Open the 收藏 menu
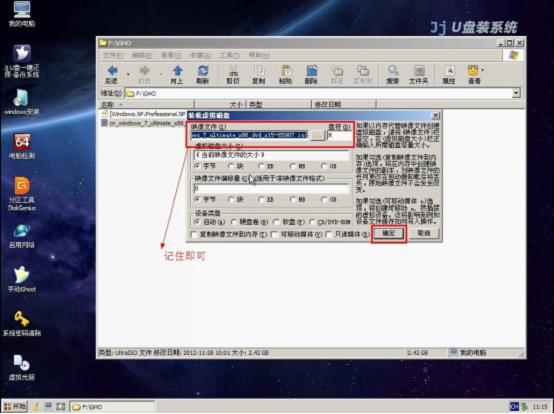The image size is (554, 414). pyautogui.click(x=200, y=55)
